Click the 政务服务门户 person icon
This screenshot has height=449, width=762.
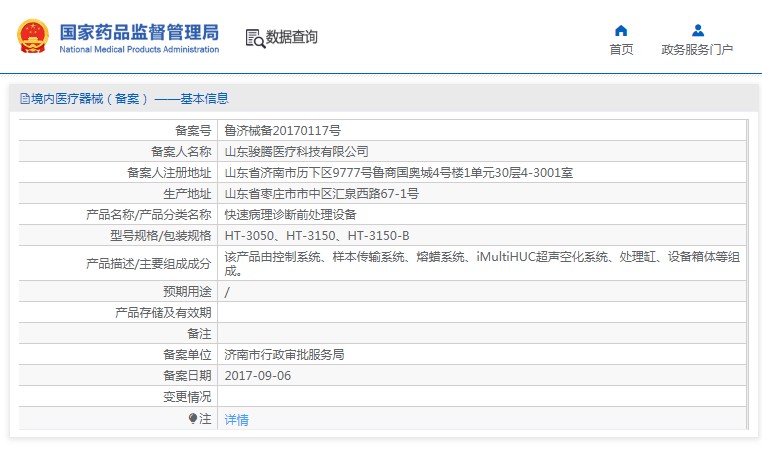(697, 30)
